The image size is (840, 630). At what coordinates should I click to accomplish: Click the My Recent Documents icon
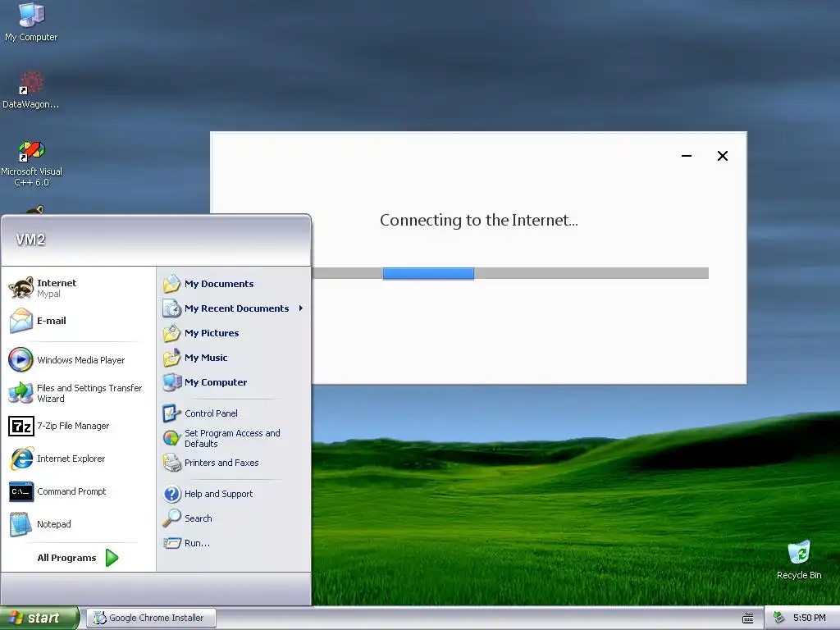pos(172,308)
